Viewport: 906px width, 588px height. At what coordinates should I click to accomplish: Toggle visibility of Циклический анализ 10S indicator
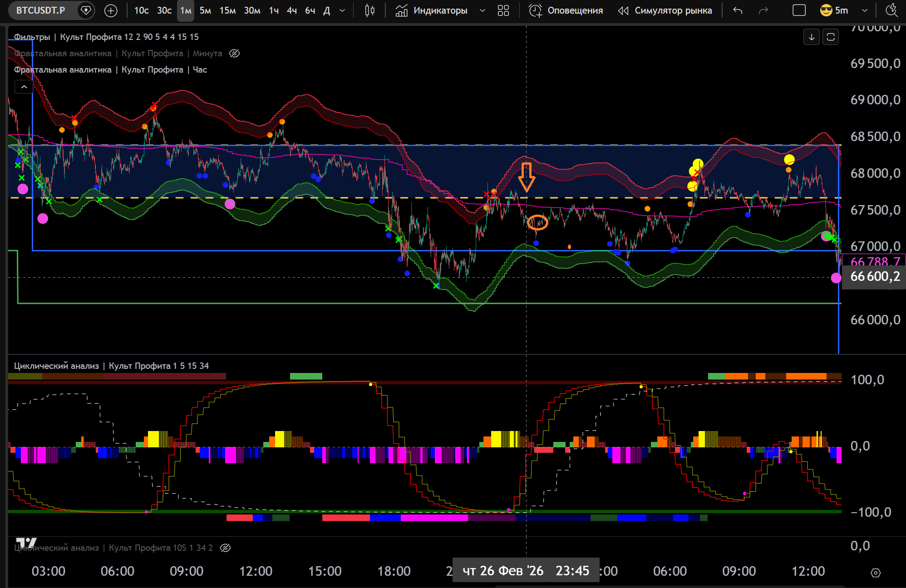click(225, 548)
